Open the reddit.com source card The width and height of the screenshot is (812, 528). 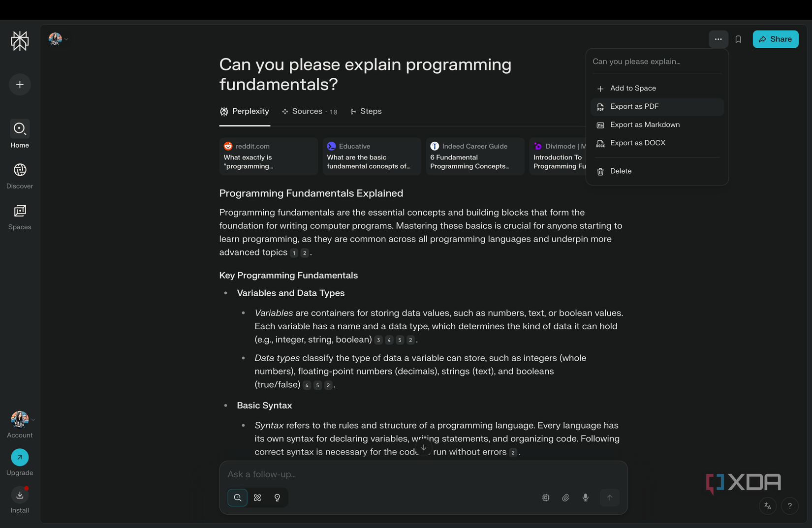tap(268, 156)
